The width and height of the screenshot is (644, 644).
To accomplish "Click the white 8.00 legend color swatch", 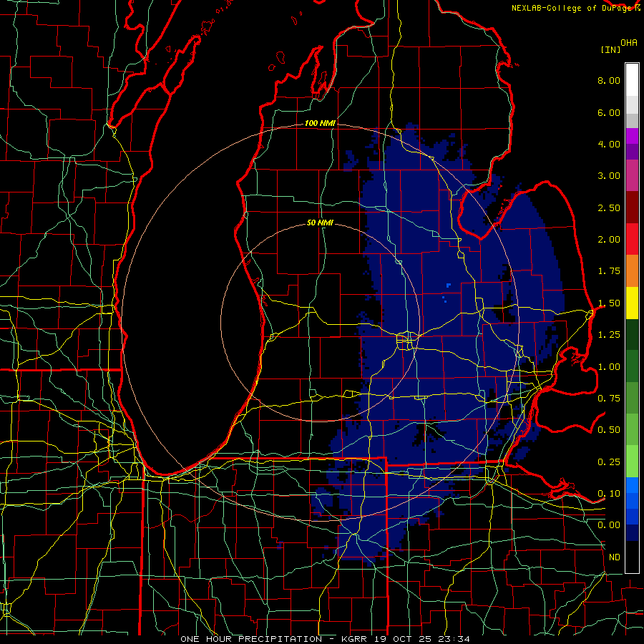I will click(632, 80).
